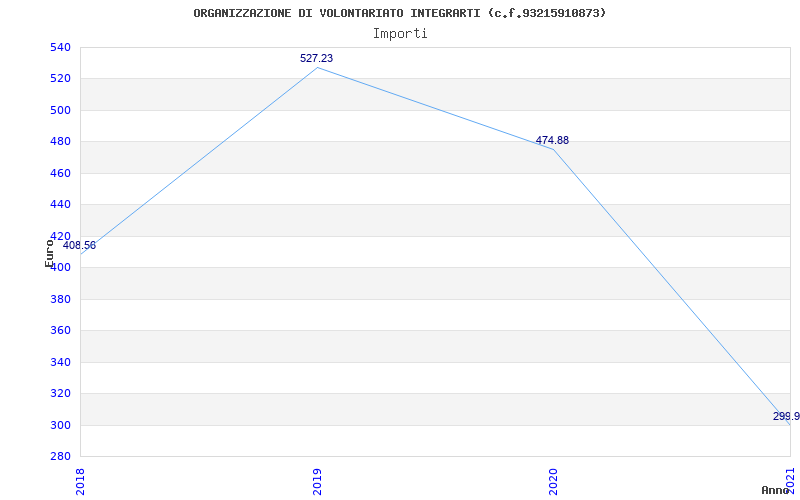Click the 2018 x-axis label
This screenshot has height=500, width=800.
point(80,480)
